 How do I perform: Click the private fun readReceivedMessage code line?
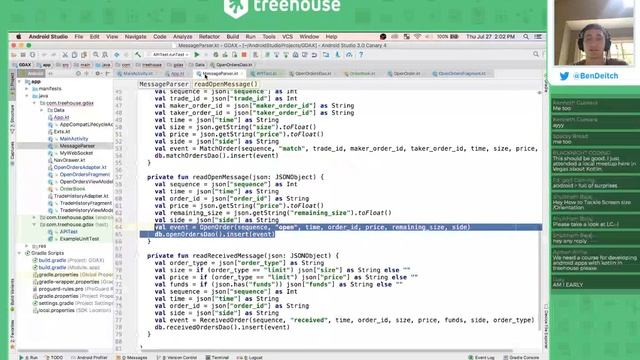pyautogui.click(x=243, y=256)
